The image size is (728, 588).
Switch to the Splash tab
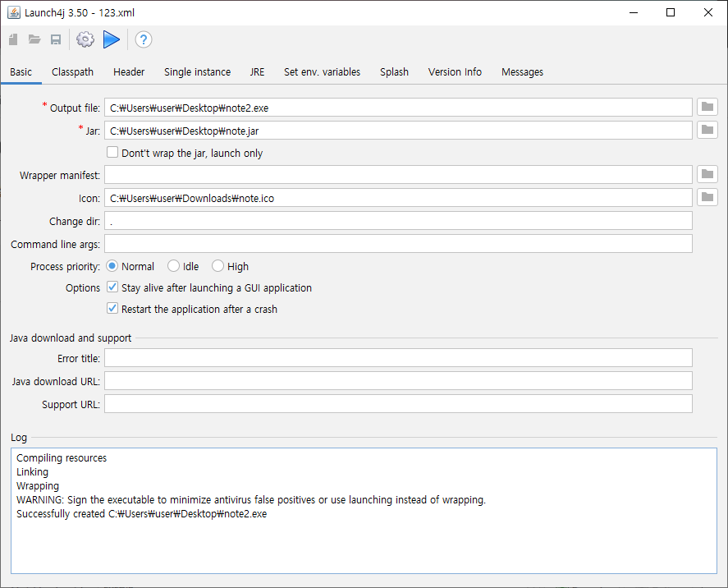(x=394, y=72)
